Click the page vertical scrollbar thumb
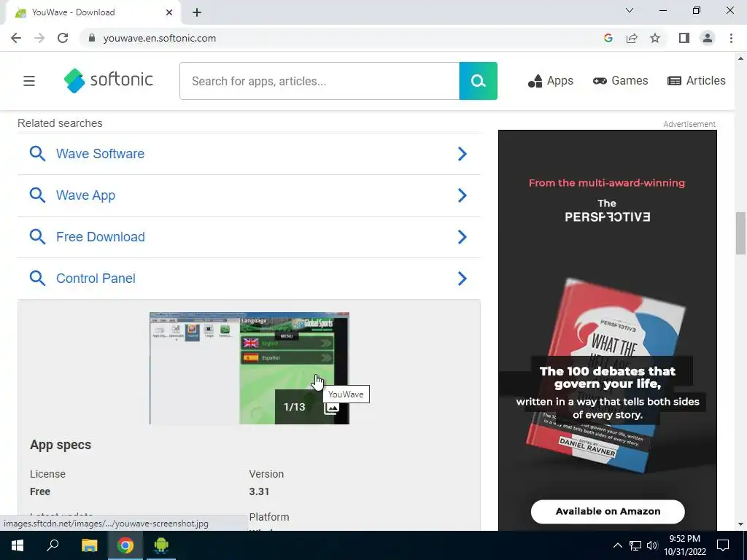747x560 pixels. coord(740,233)
